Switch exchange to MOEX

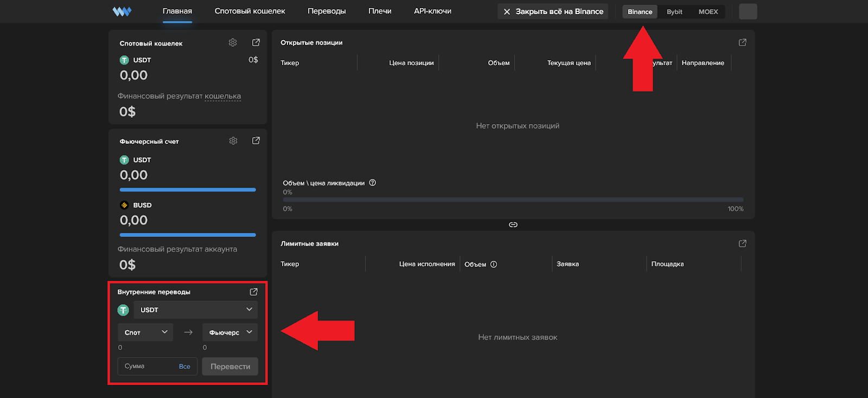[708, 11]
